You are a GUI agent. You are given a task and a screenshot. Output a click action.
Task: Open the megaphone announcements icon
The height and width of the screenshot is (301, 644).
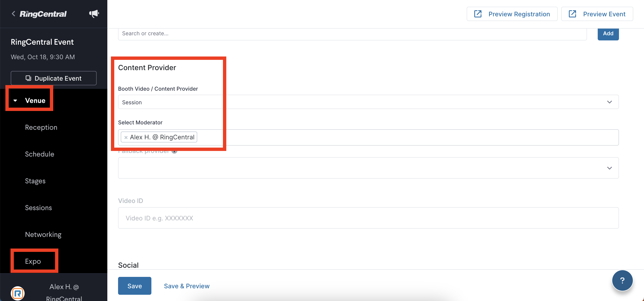94,14
